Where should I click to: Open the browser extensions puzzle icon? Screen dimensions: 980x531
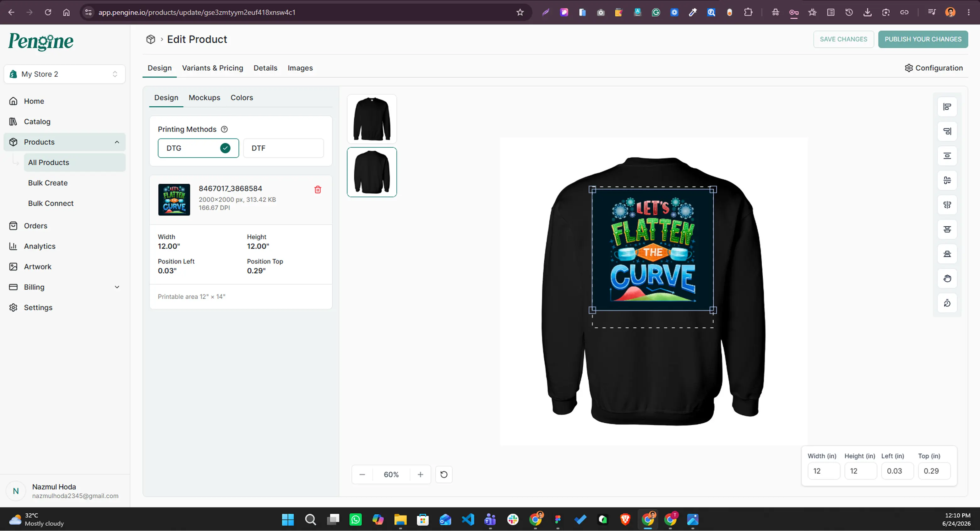[x=748, y=12]
